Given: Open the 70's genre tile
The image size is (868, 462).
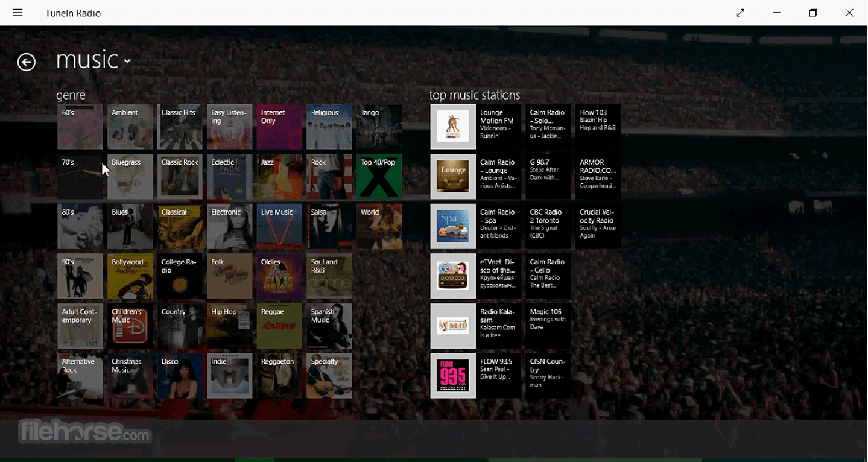Looking at the screenshot, I should [x=80, y=177].
